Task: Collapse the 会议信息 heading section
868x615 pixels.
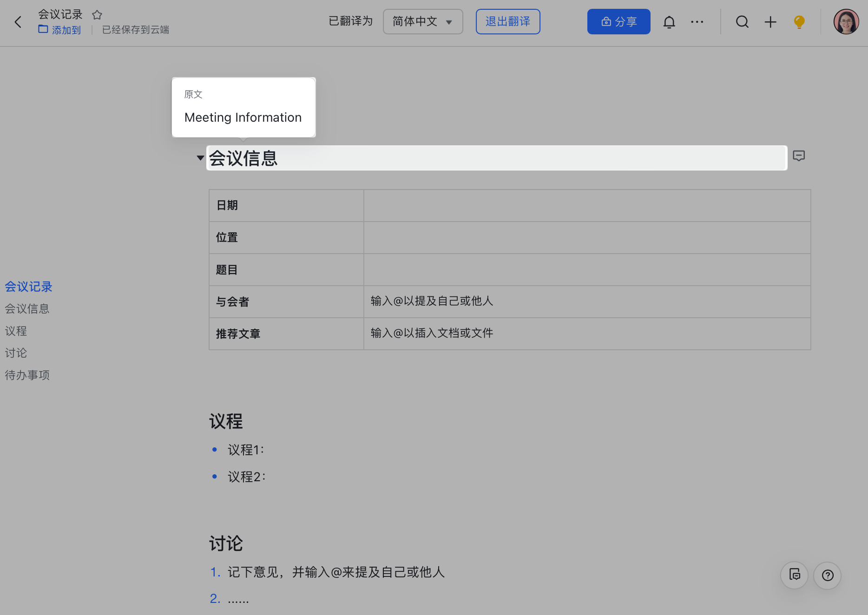Action: coord(200,158)
